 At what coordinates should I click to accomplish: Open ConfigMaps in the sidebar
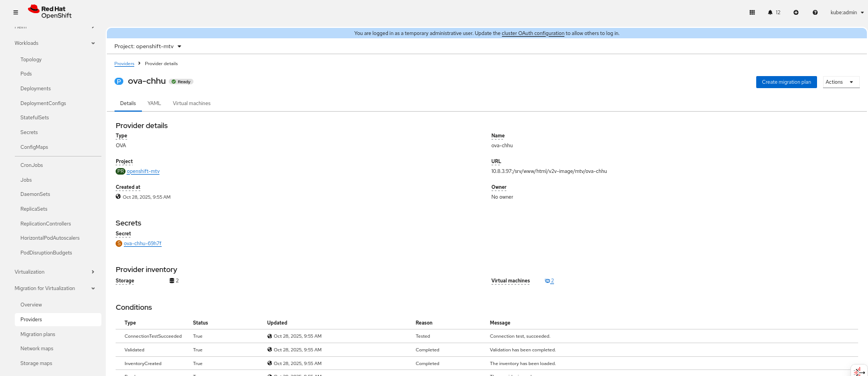[x=34, y=147]
